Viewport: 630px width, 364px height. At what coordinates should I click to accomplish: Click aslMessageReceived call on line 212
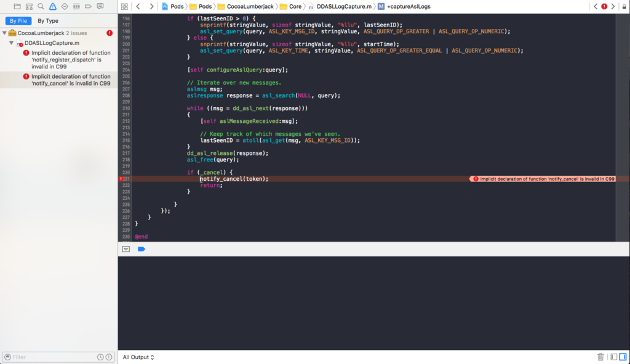(249, 121)
